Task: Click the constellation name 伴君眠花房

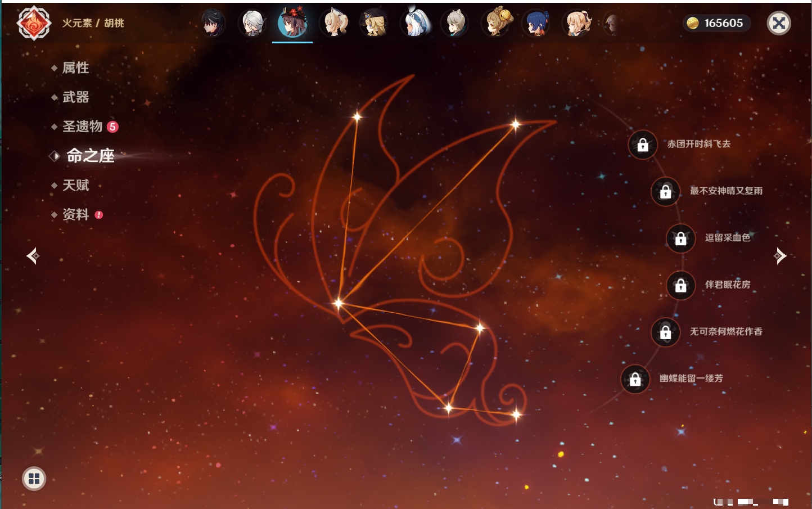Action: coord(728,285)
